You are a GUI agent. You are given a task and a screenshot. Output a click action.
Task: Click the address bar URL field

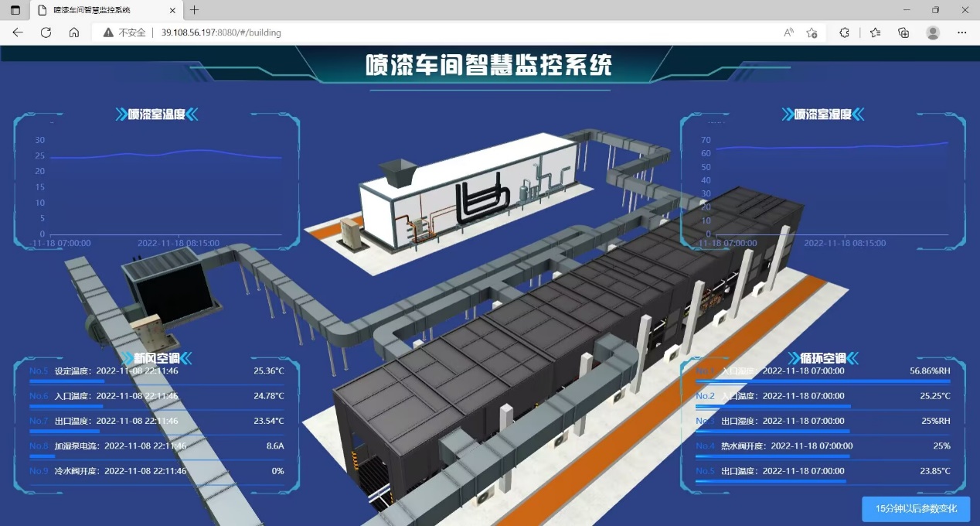point(464,32)
